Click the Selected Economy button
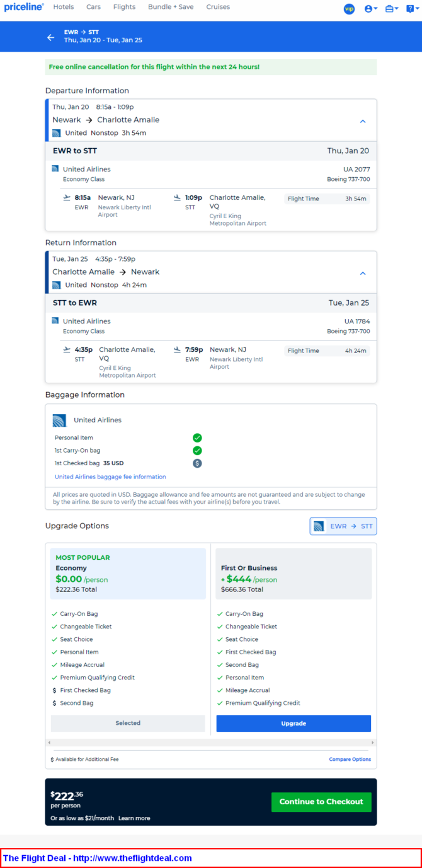 (128, 723)
